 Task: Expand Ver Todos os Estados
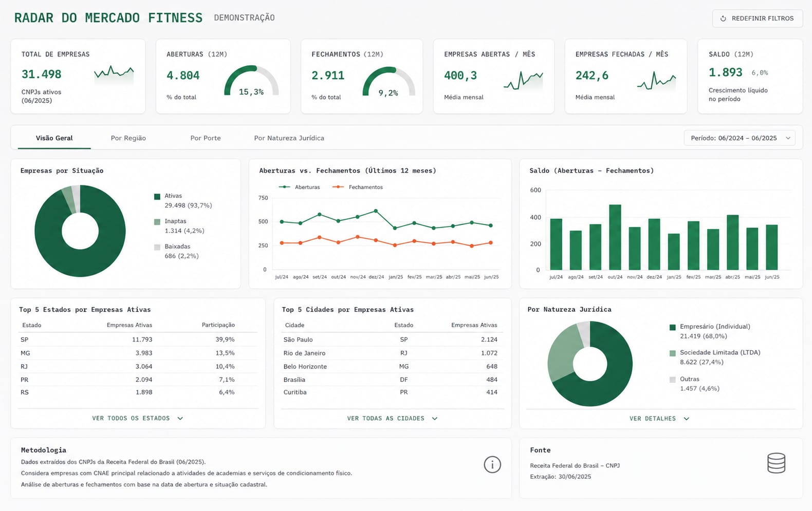coord(137,419)
